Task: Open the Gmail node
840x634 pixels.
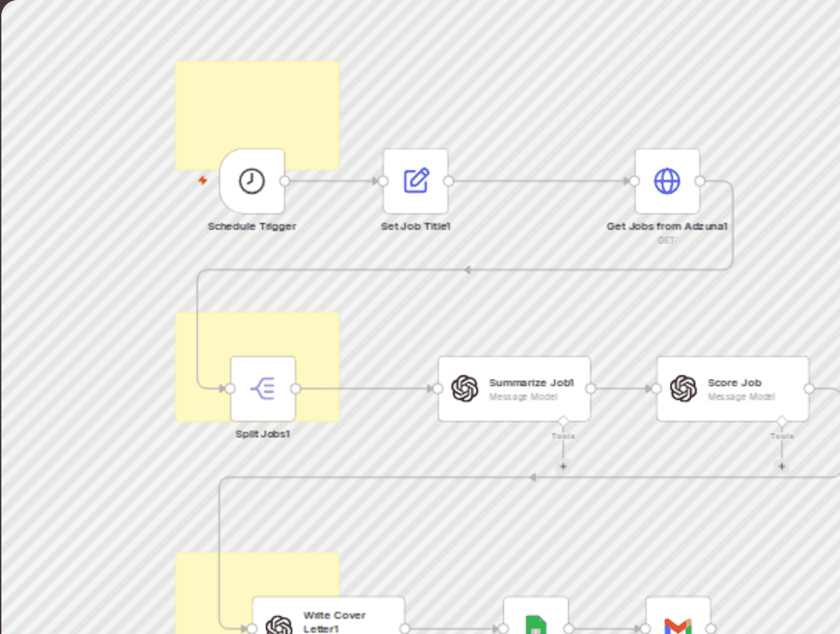Action: (679, 615)
